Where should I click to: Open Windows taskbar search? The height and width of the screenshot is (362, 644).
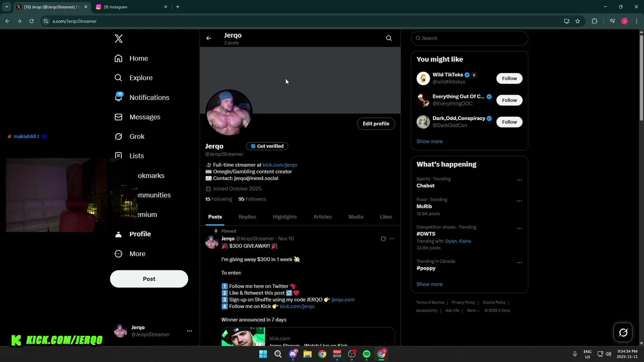[278, 354]
